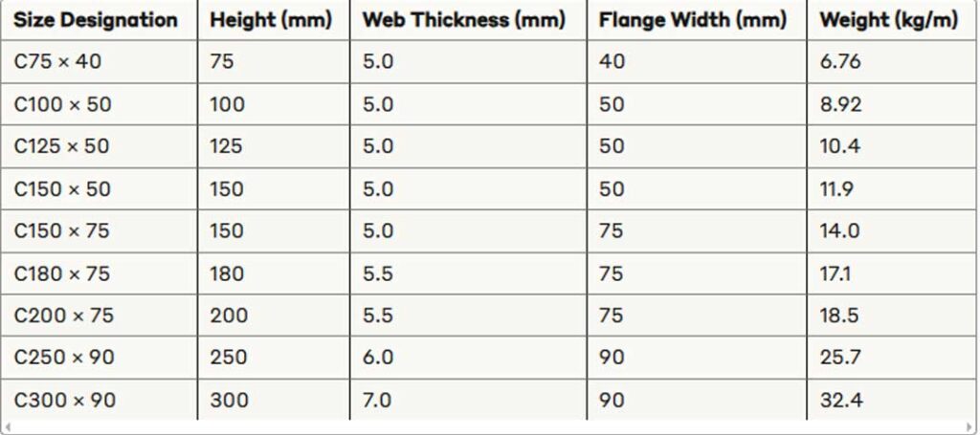
Task: Click the Size Designation column header
Action: coord(96,20)
